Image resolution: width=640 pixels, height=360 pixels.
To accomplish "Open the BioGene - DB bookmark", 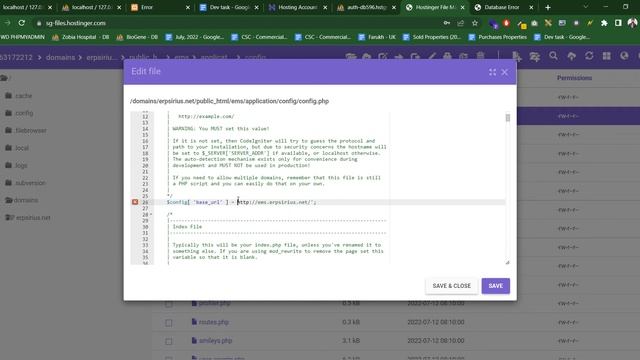I will (x=137, y=37).
